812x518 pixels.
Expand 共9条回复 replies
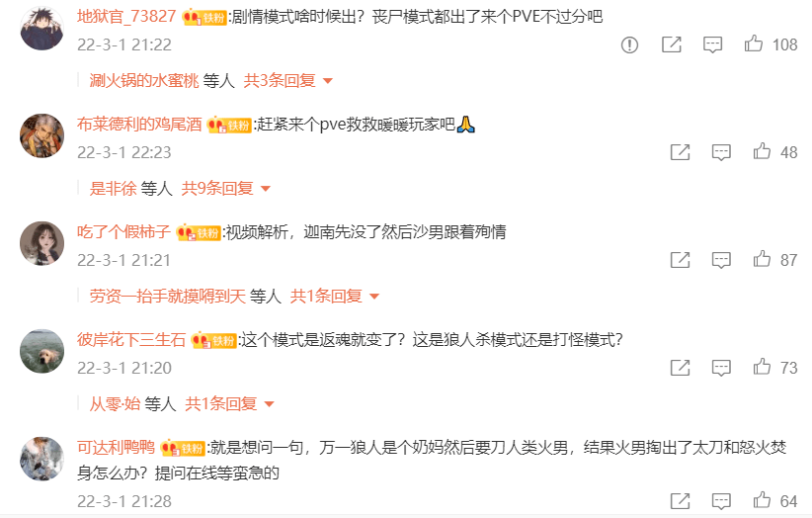point(226,189)
